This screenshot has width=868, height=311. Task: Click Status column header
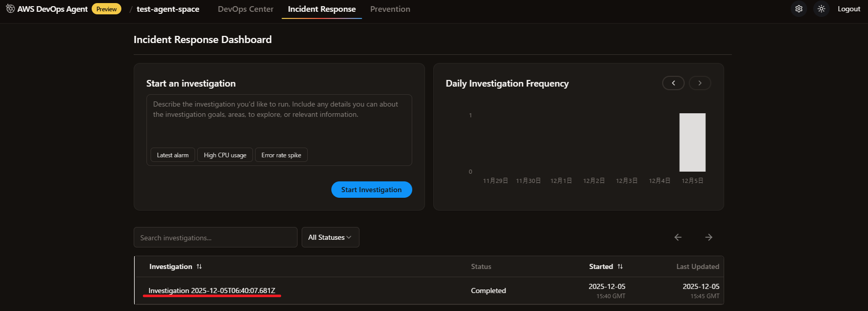[481, 266]
